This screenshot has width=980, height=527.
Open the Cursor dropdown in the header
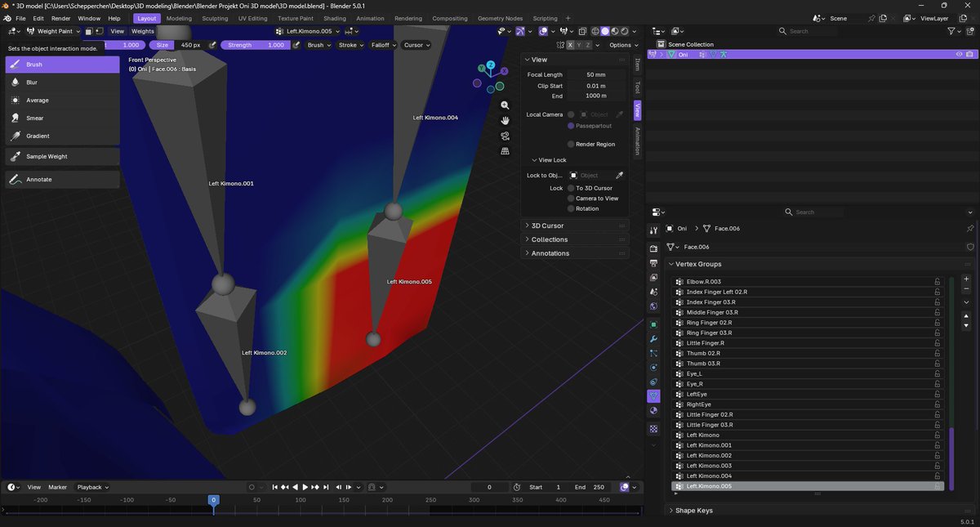coord(416,45)
